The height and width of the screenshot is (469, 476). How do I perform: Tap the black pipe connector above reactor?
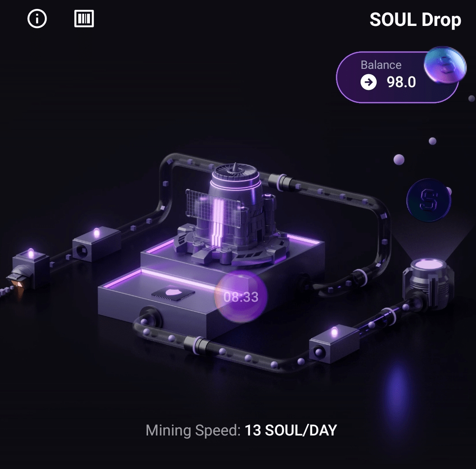click(x=282, y=182)
